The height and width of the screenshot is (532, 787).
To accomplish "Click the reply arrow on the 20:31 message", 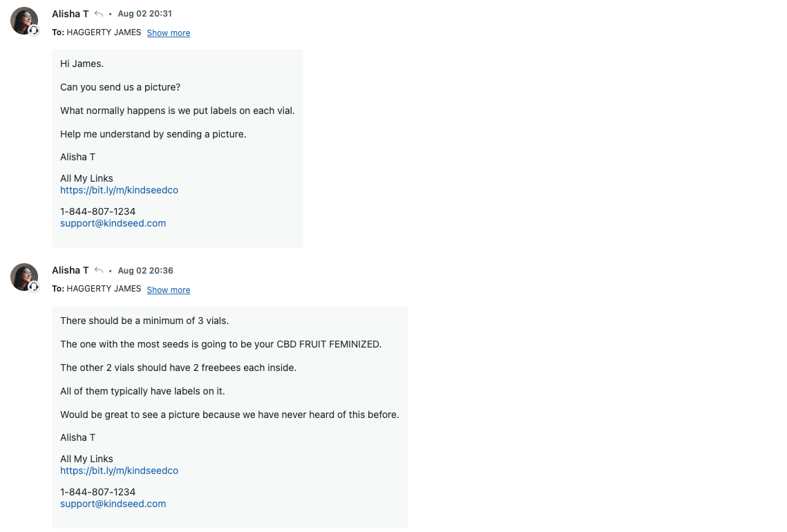I will [x=99, y=14].
